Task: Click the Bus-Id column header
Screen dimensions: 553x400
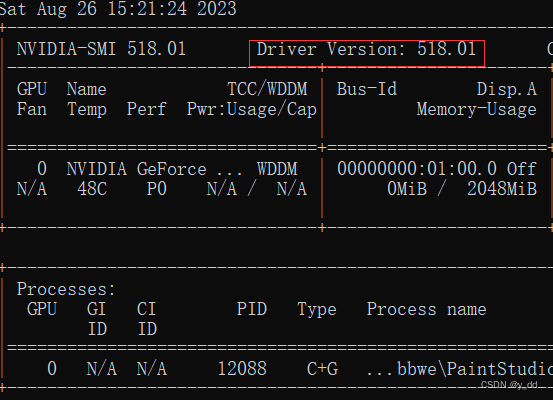Action: tap(367, 89)
